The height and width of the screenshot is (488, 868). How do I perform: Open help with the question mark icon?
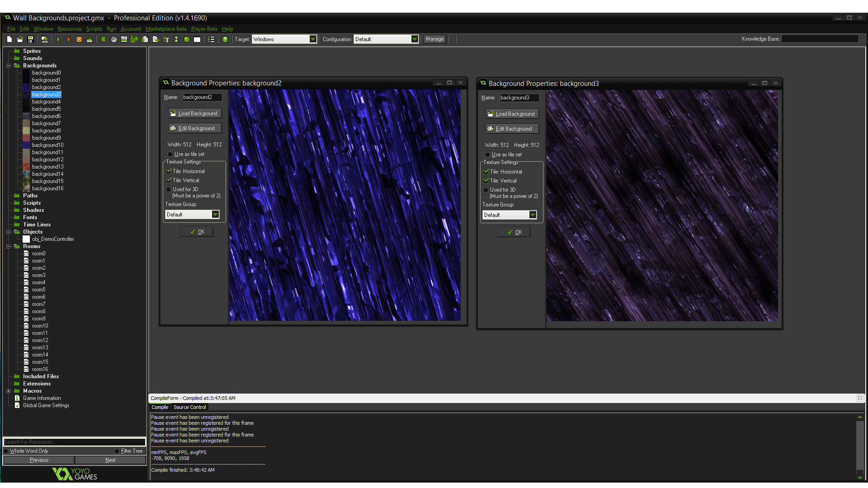point(225,39)
